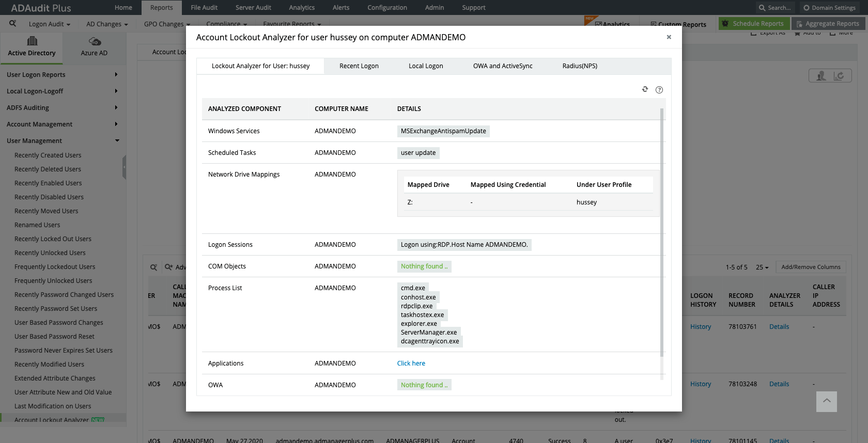868x443 pixels.
Task: Open the 25 rows-per-page dropdown
Action: coord(762,267)
